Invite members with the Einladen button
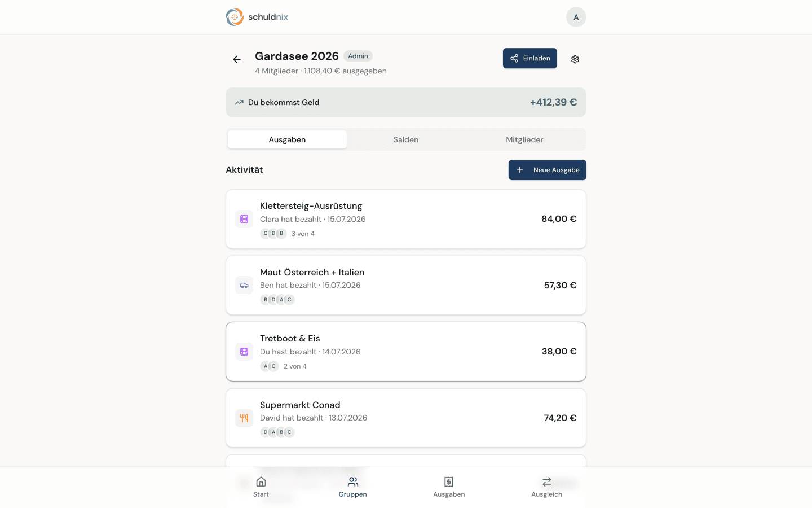This screenshot has height=508, width=812. [530, 58]
